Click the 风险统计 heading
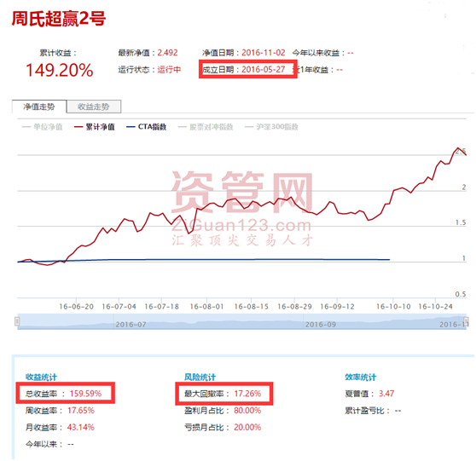The width and height of the screenshot is (476, 461). coord(200,377)
